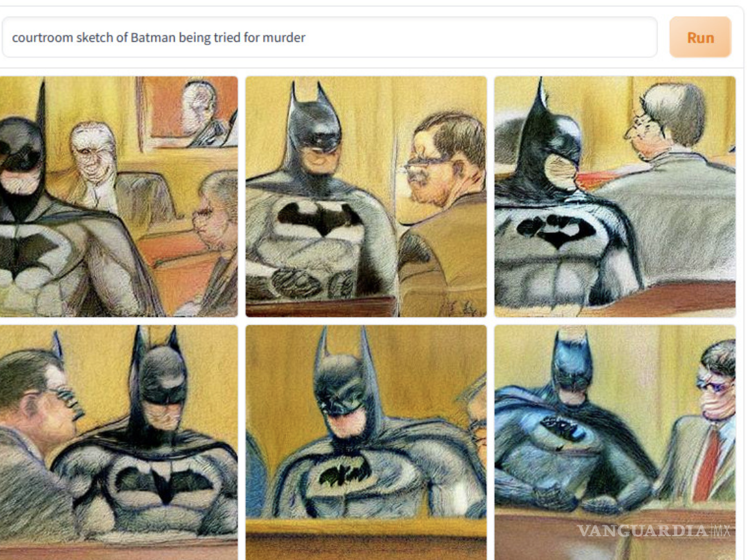Click the Vanguardia MX watermark logo
This screenshot has height=560, width=747.
pos(653,530)
